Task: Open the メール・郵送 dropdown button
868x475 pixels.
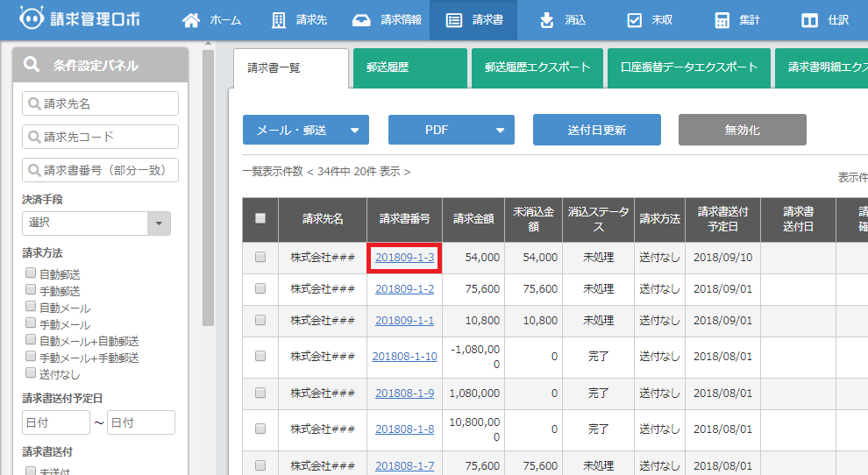Action: [305, 130]
